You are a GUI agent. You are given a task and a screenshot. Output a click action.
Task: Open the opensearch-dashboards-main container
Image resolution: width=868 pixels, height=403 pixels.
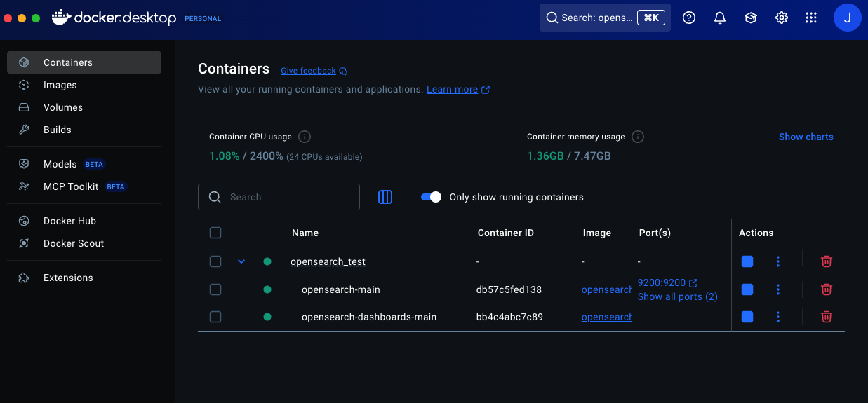pos(369,317)
